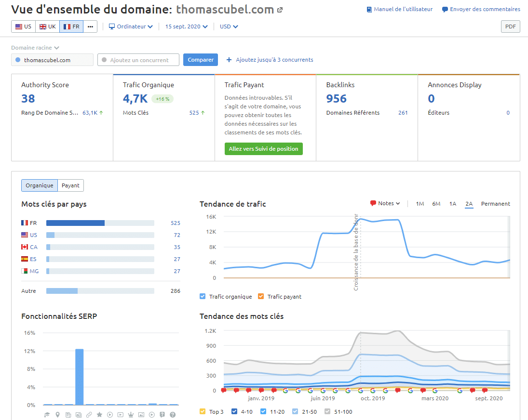528x420 pixels.
Task: Open the Ordinateur device dropdown
Action: [131, 26]
